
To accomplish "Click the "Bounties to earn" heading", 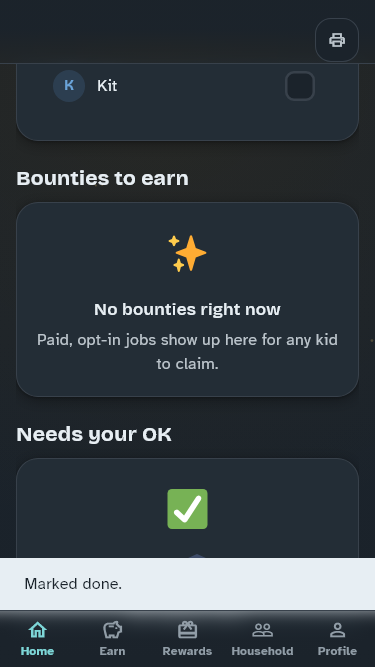I will (102, 179).
